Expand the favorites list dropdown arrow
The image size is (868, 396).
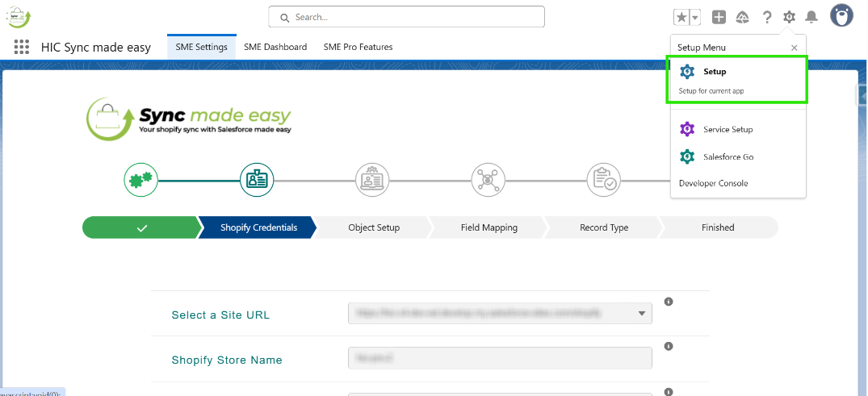tap(695, 18)
